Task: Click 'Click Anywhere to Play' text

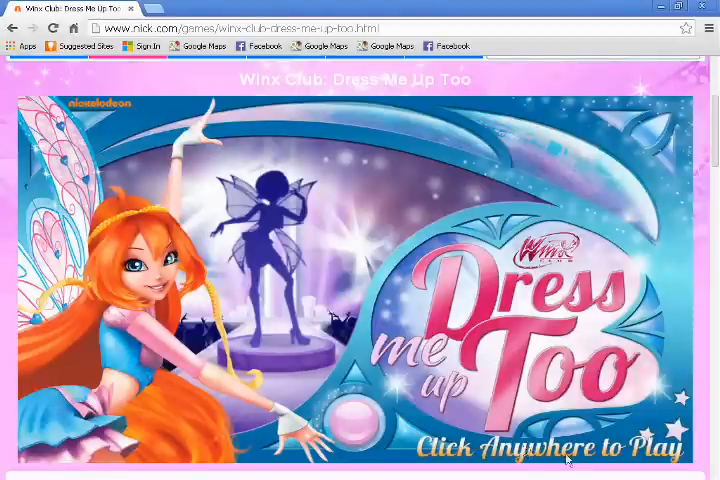Action: pyautogui.click(x=550, y=447)
